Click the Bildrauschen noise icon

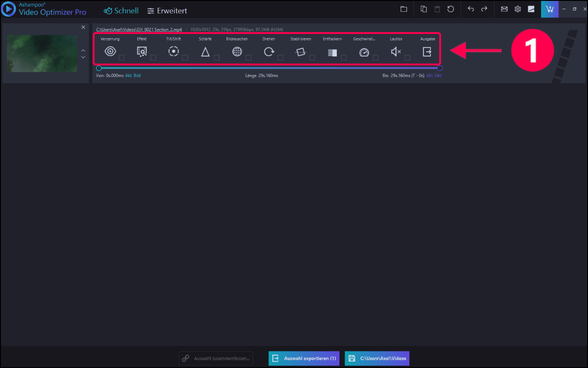pos(237,52)
